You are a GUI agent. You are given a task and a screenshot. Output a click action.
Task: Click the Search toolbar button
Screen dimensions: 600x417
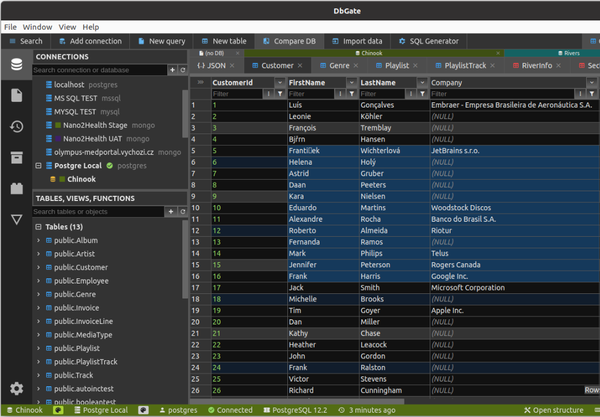pos(26,41)
